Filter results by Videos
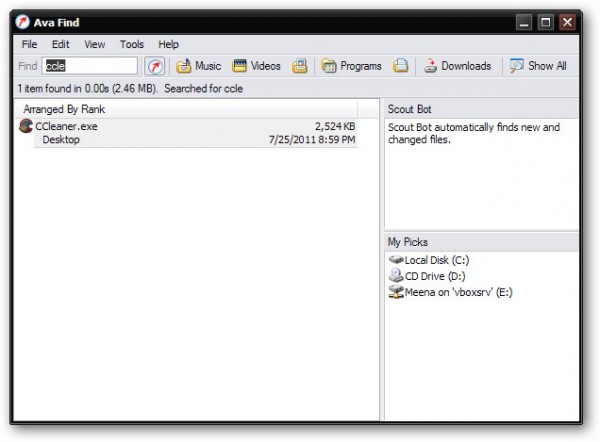Viewport: 600px width, 442px height. pos(256,66)
